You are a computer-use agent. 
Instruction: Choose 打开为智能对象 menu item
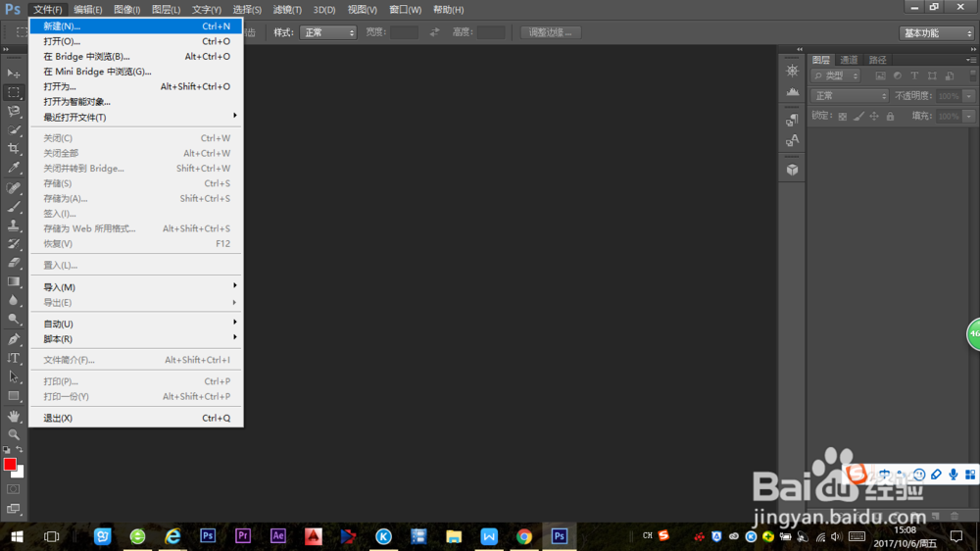click(135, 101)
